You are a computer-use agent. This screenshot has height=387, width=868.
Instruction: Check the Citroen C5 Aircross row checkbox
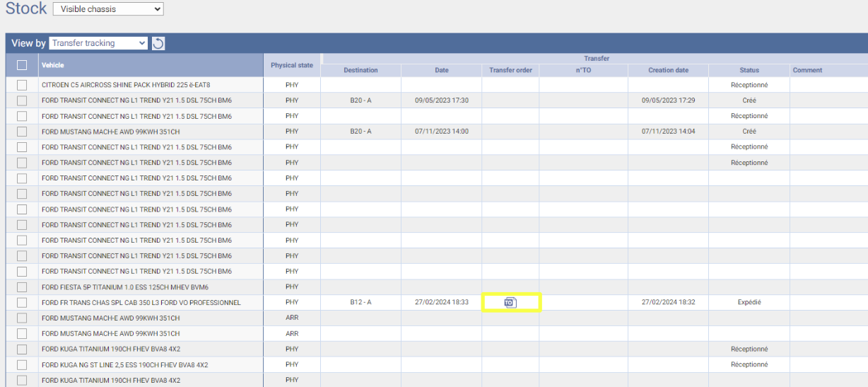tap(22, 85)
